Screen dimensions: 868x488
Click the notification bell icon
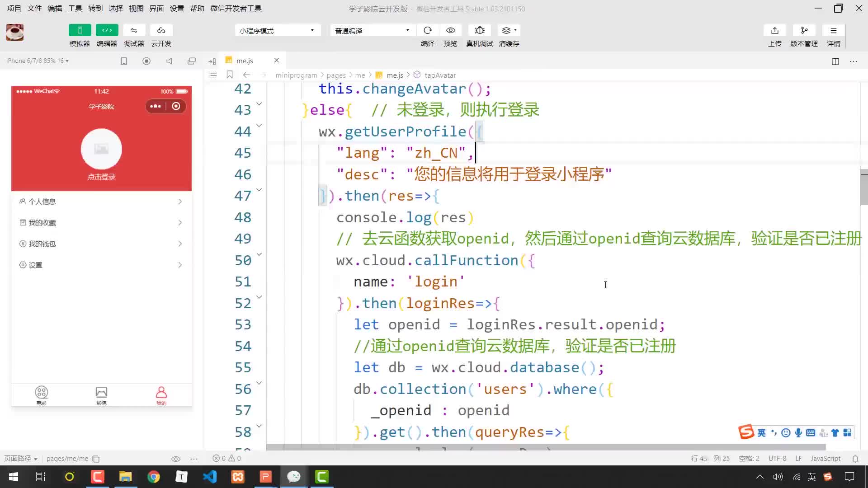click(x=855, y=459)
